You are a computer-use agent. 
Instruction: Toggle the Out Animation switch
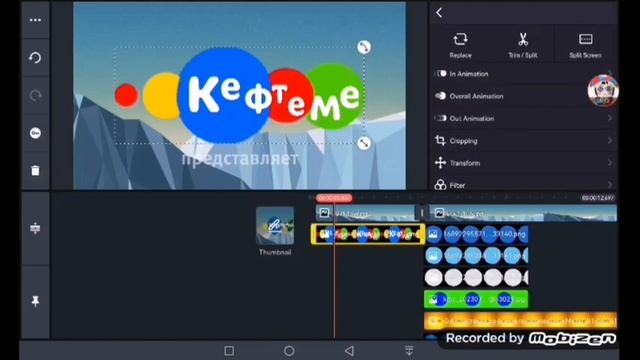(x=441, y=118)
